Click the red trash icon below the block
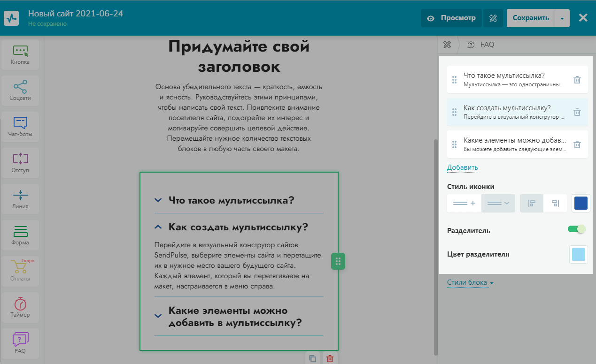The image size is (596, 364). point(330,358)
